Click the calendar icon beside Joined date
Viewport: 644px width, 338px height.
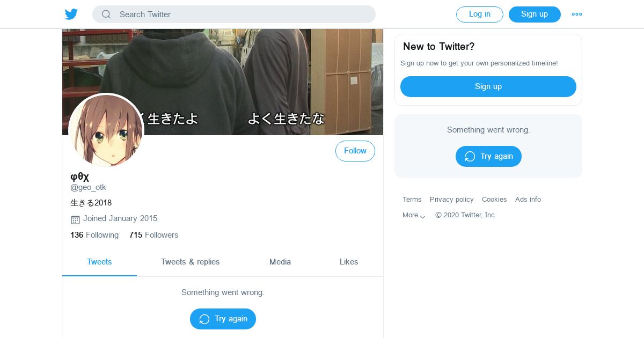click(75, 219)
